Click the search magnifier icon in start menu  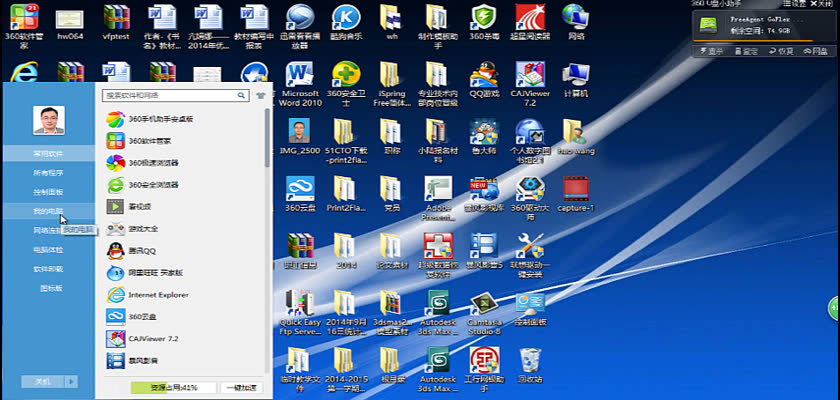[x=242, y=95]
